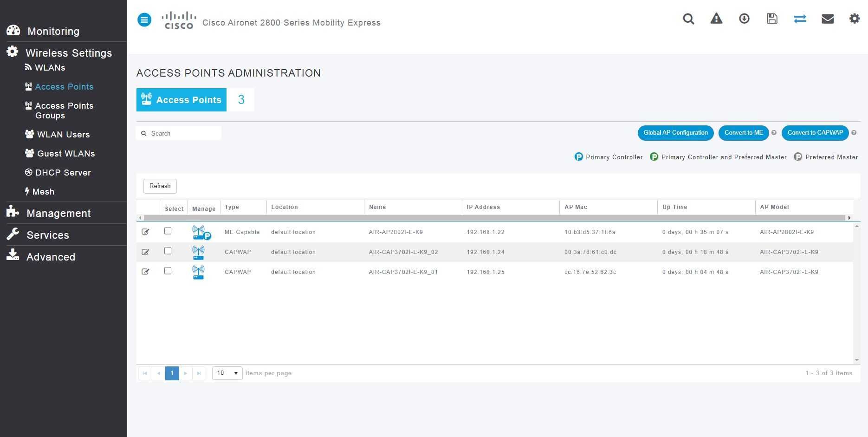
Task: Click the horizontal scrollbar right arrow
Action: click(849, 218)
